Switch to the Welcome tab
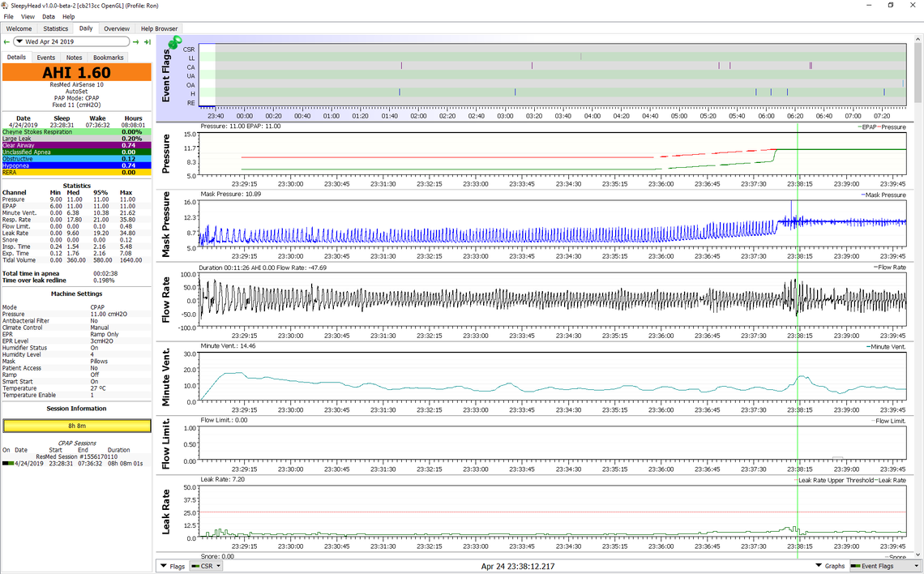This screenshot has height=574, width=924. [19, 28]
